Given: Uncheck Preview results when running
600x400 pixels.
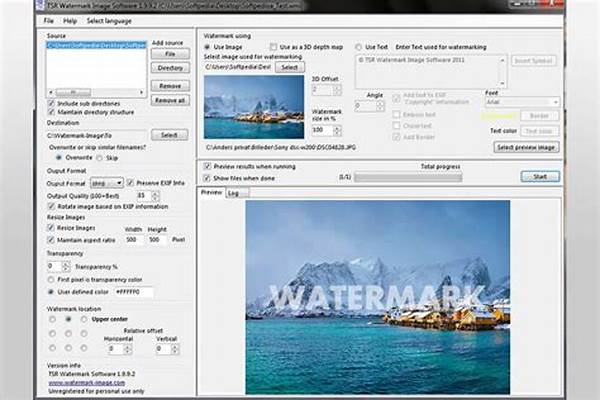Looking at the screenshot, I should (208, 166).
